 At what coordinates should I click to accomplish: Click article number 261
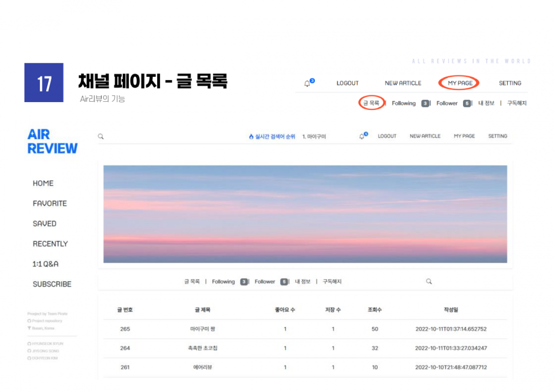click(x=125, y=367)
